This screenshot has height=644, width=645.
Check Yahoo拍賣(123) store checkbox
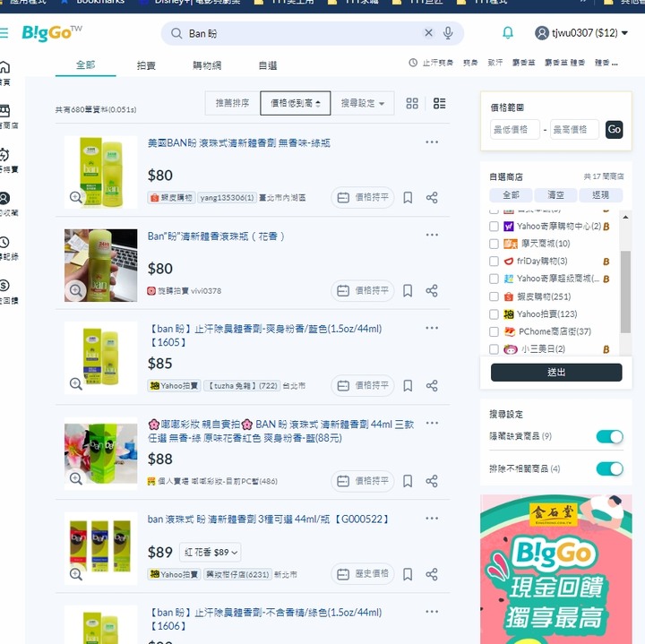[494, 314]
